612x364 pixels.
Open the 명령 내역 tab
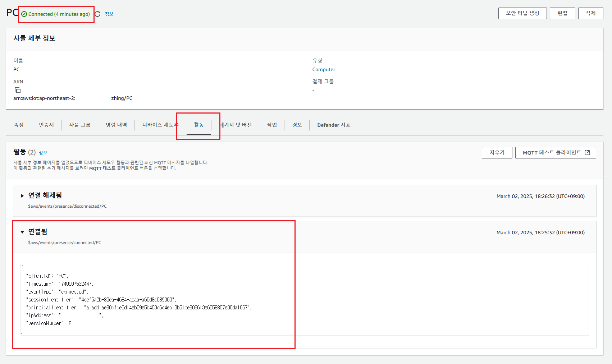pos(116,125)
